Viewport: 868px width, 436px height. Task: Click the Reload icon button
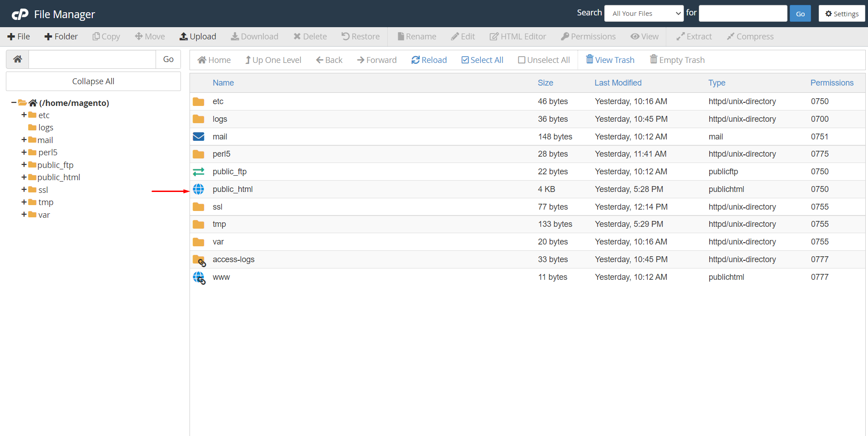415,60
